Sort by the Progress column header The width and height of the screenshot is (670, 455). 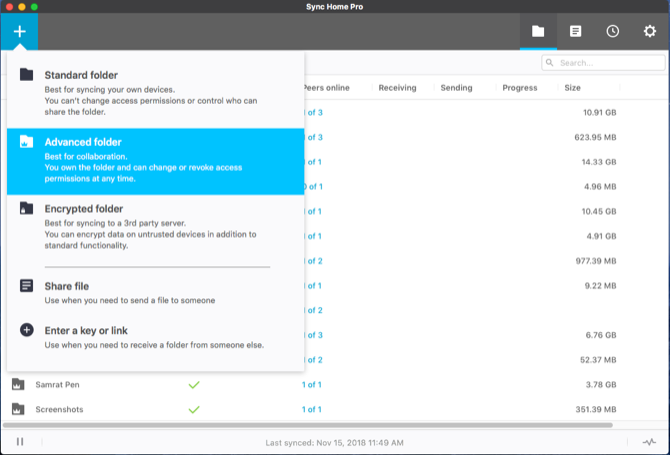click(520, 88)
